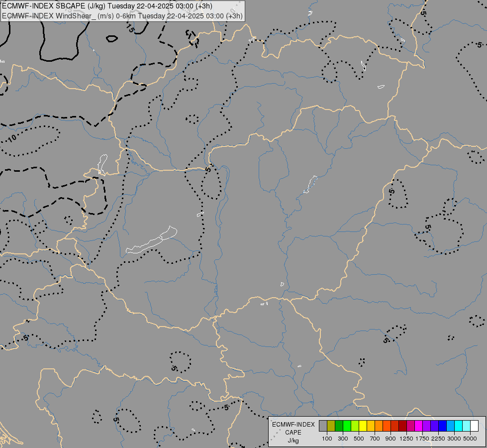Click the WindShear 0-6km title line
487x448 pixels.
[x=122, y=16]
